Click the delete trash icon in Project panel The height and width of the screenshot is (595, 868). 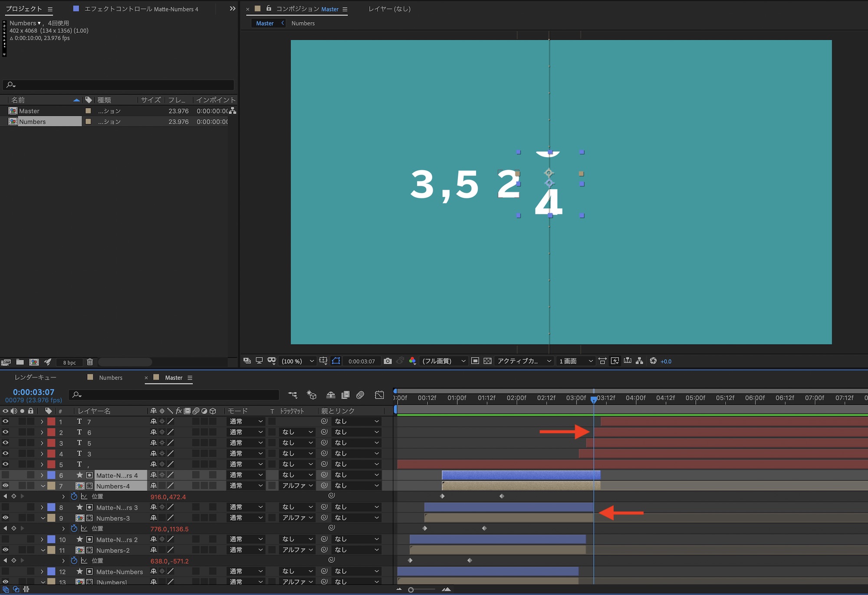pos(90,362)
